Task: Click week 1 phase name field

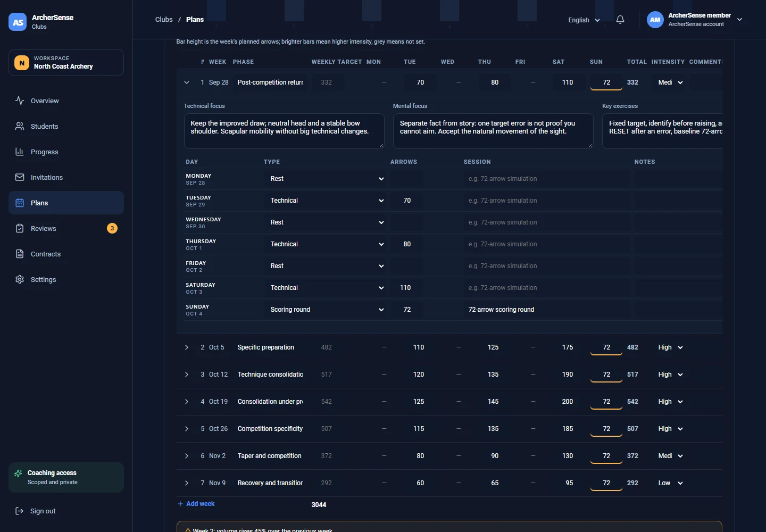Action: [270, 82]
